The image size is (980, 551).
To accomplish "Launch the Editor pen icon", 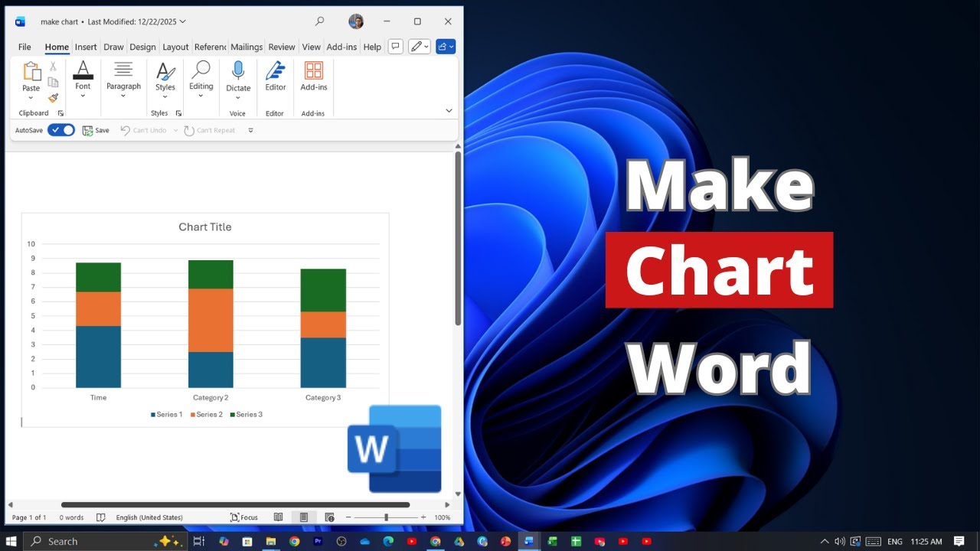I will 276,71.
